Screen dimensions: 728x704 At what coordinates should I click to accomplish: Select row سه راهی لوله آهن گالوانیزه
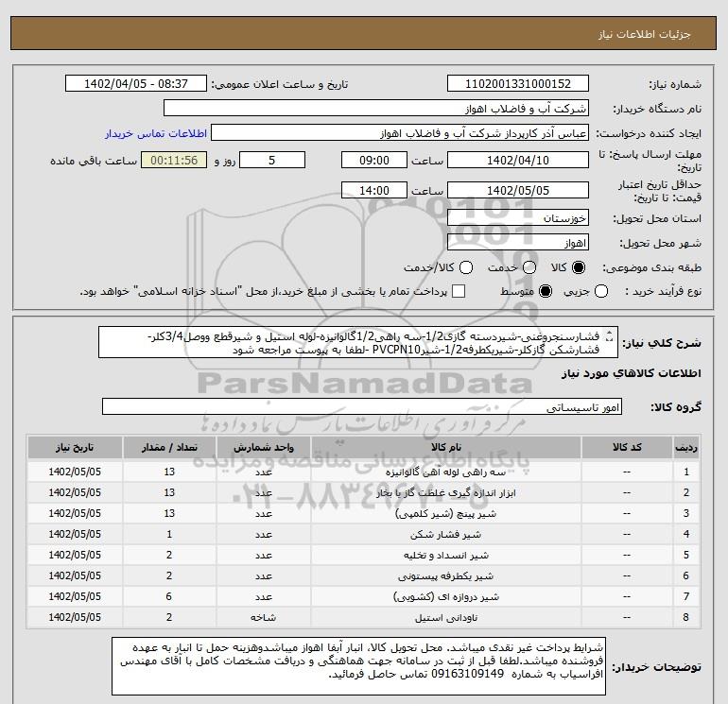[x=363, y=472]
